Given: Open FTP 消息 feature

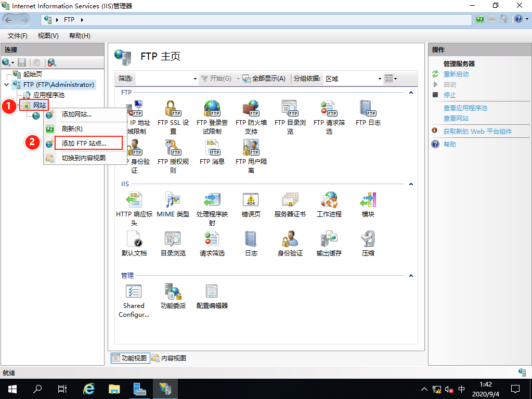Looking at the screenshot, I should tap(212, 152).
